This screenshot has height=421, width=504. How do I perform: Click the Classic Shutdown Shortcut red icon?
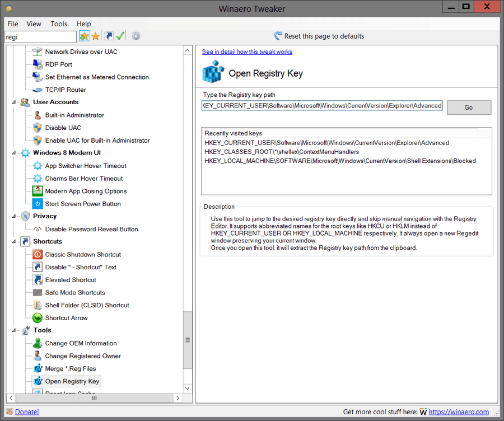(x=38, y=255)
